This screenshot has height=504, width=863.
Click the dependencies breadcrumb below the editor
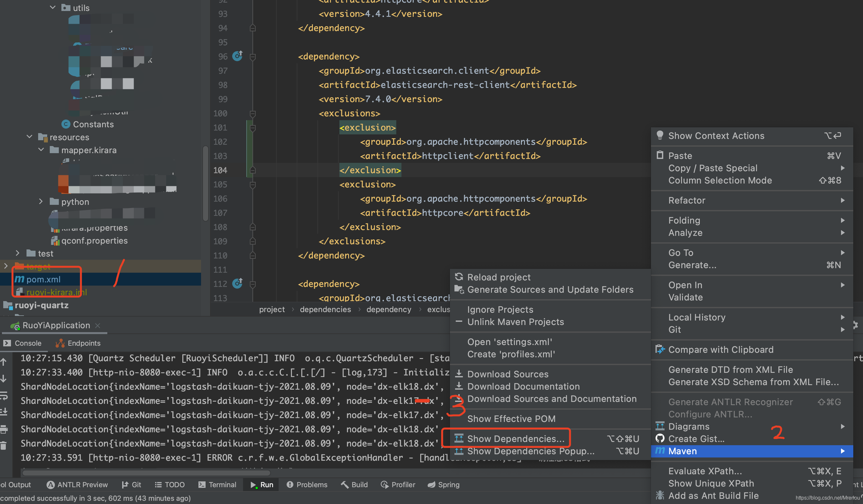pos(325,309)
